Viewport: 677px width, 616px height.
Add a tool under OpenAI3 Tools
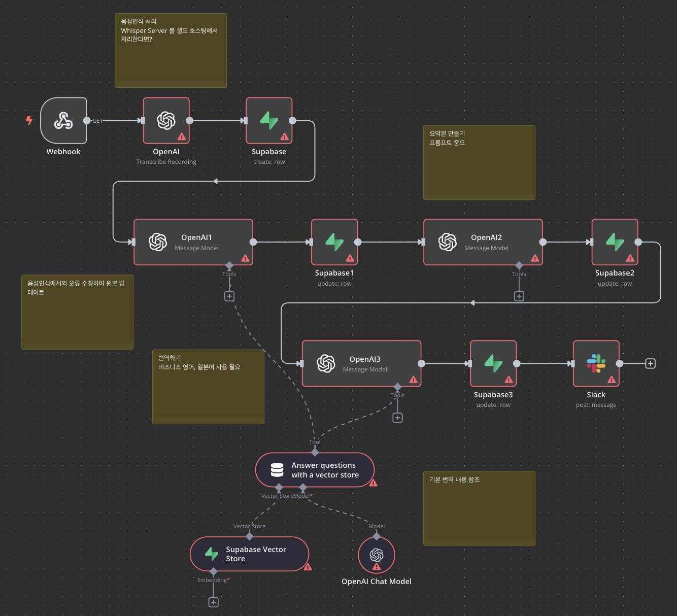click(x=397, y=418)
